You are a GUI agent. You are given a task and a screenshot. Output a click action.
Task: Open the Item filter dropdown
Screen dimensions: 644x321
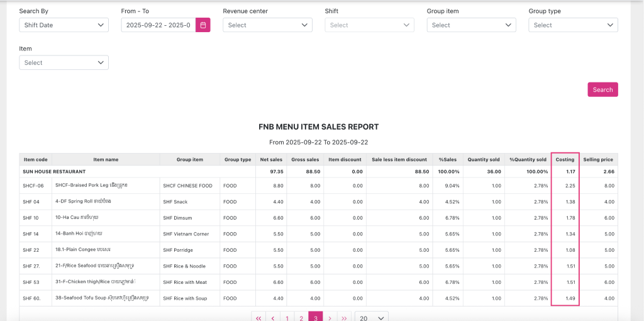click(64, 63)
